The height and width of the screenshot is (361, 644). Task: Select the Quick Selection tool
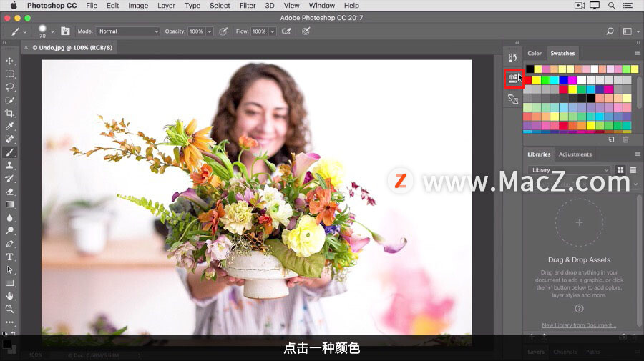pos(9,100)
